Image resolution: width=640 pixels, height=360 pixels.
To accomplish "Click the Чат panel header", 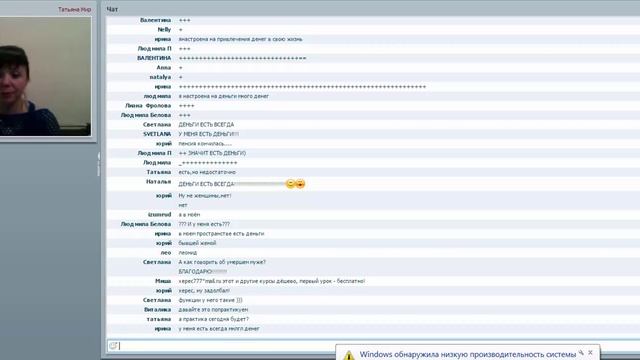I will (112, 9).
